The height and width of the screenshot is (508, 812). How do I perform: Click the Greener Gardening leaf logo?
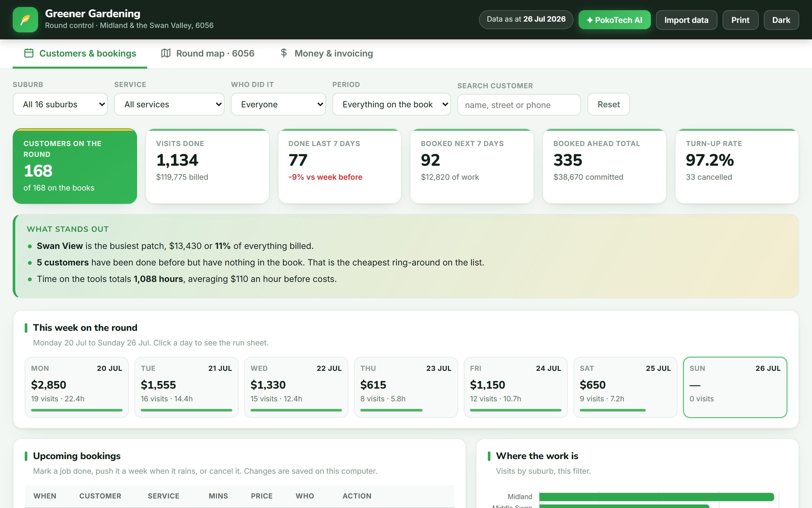click(25, 20)
